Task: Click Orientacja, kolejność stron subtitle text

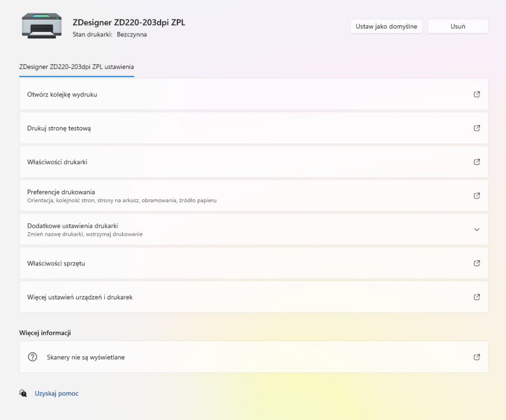Action: 121,200
